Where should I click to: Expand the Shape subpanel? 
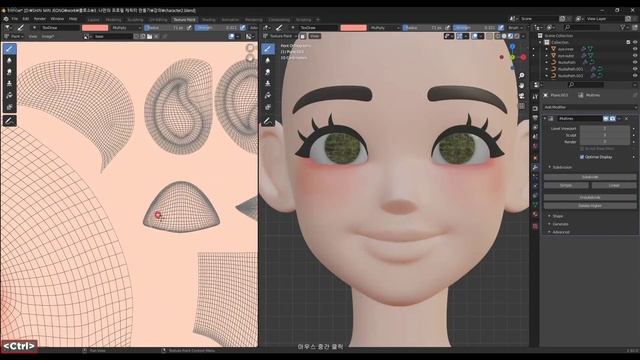pyautogui.click(x=558, y=216)
